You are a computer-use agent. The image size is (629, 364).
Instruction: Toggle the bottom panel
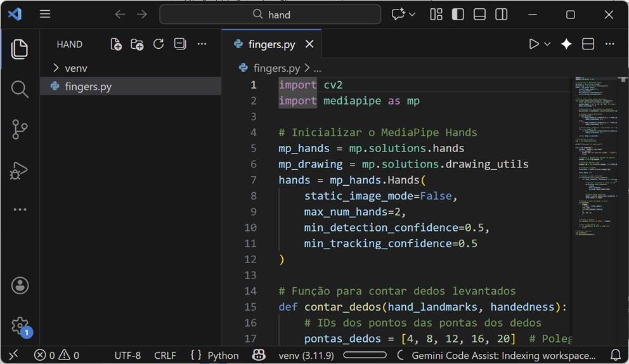click(479, 15)
